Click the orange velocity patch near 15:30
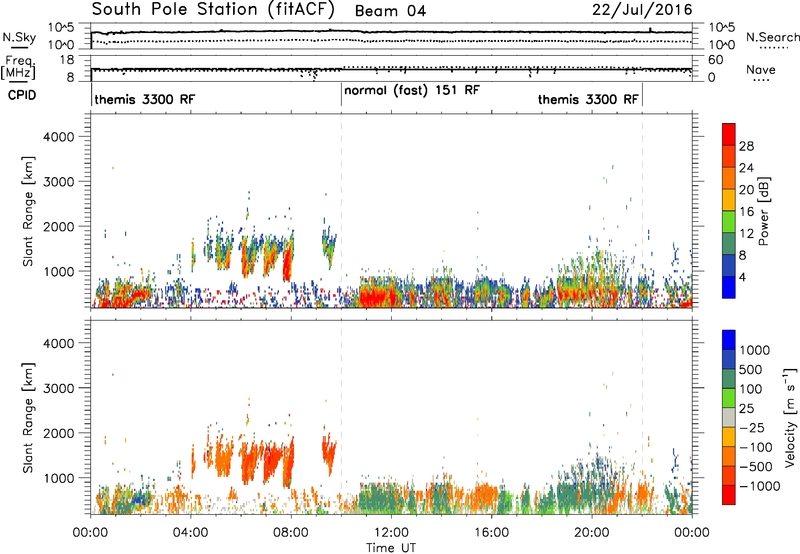The height and width of the screenshot is (554, 800). click(482, 497)
